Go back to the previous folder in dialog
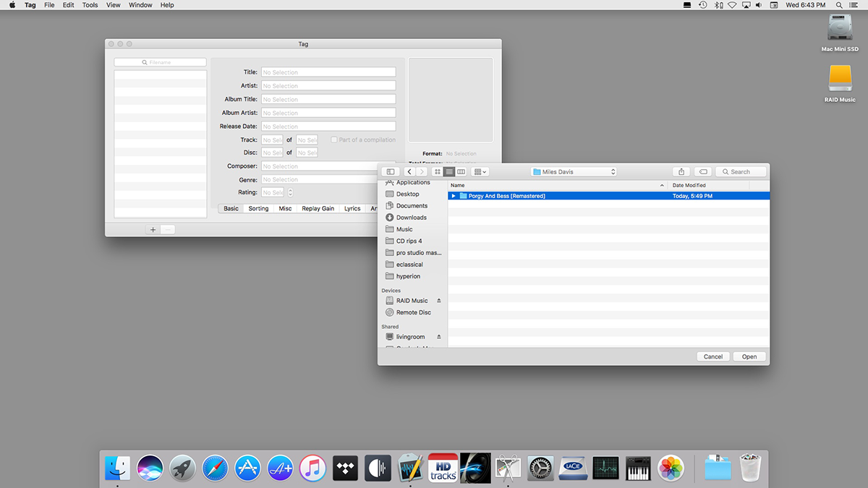Image resolution: width=868 pixels, height=488 pixels. pyautogui.click(x=409, y=171)
